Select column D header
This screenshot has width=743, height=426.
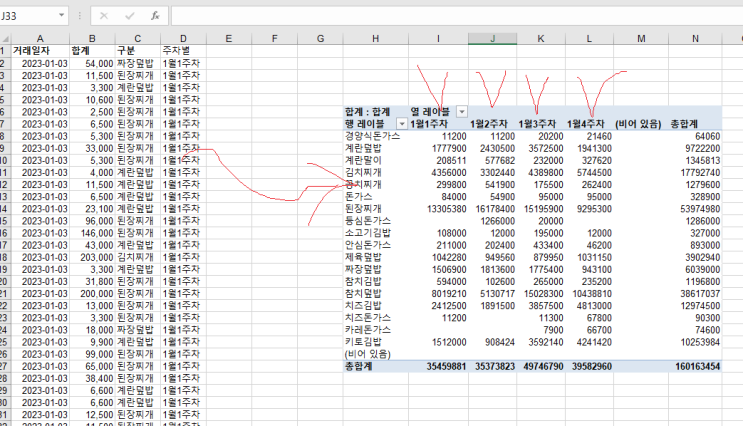coord(183,38)
